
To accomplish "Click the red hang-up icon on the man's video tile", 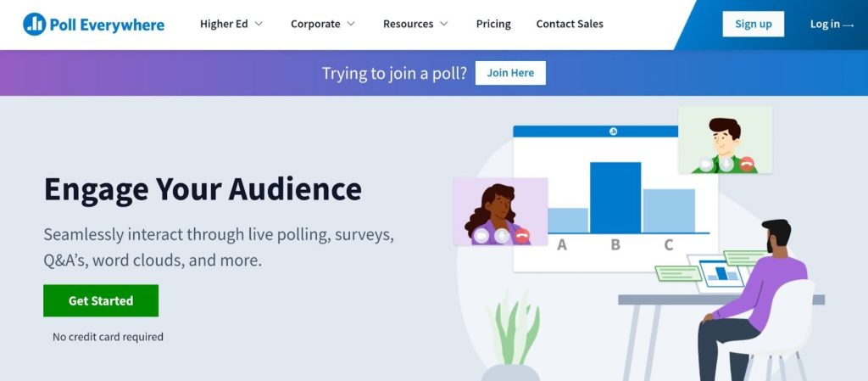I will [747, 164].
